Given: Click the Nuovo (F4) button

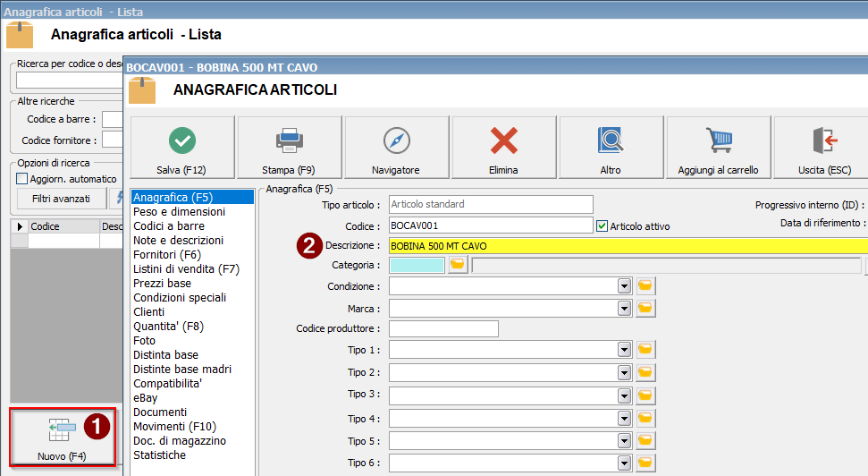Looking at the screenshot, I should tap(62, 437).
